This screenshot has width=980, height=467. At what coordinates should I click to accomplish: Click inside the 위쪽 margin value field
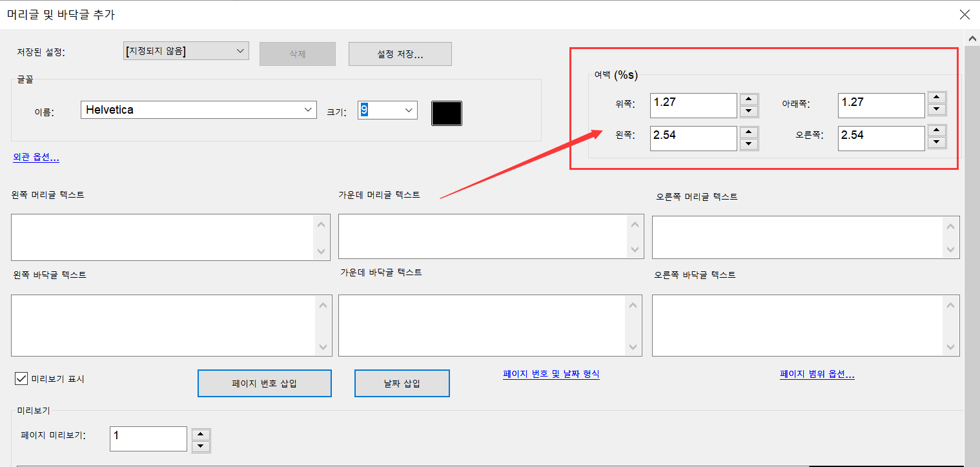[693, 105]
